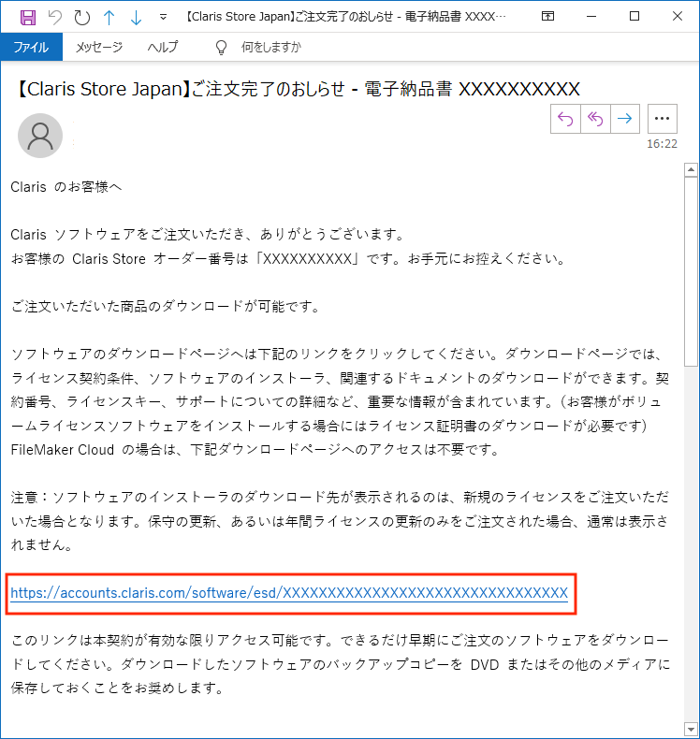Image resolution: width=700 pixels, height=739 pixels.
Task: Save the message with the floppy disk icon
Action: 28,18
